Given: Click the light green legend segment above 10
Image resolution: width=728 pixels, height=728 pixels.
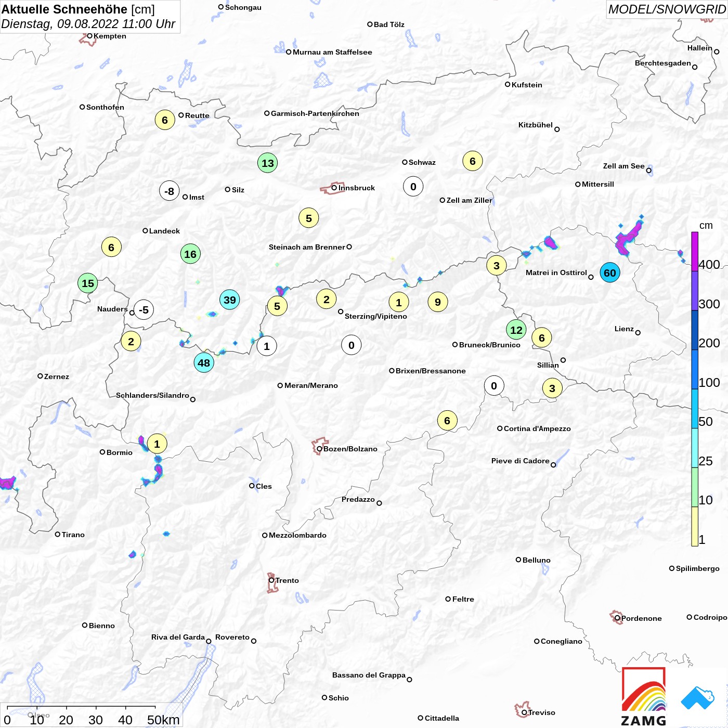Looking at the screenshot, I should pyautogui.click(x=695, y=487).
